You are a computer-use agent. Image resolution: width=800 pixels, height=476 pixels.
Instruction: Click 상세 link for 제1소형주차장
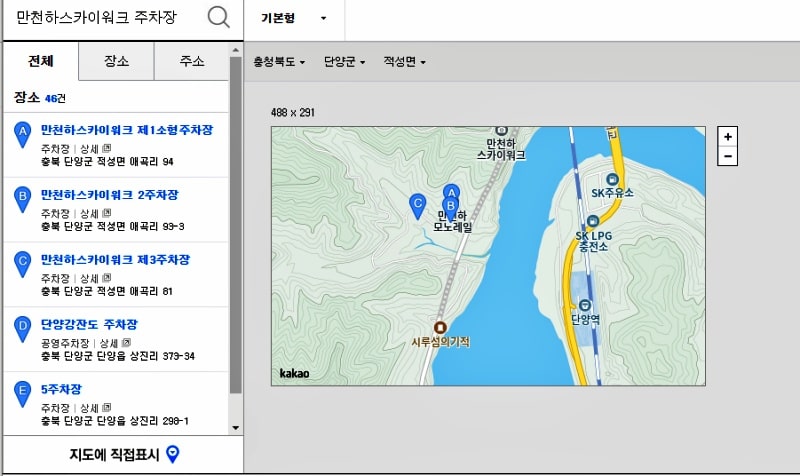coord(89,148)
